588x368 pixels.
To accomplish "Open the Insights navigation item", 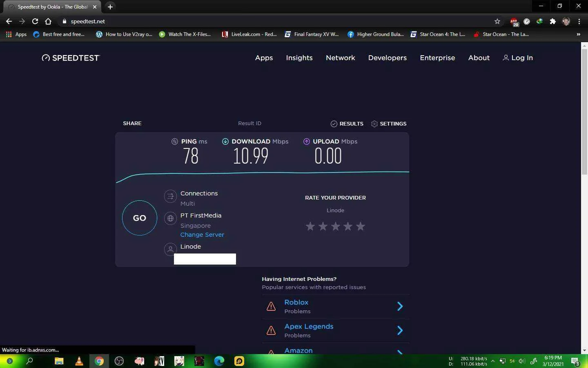I will tap(299, 58).
